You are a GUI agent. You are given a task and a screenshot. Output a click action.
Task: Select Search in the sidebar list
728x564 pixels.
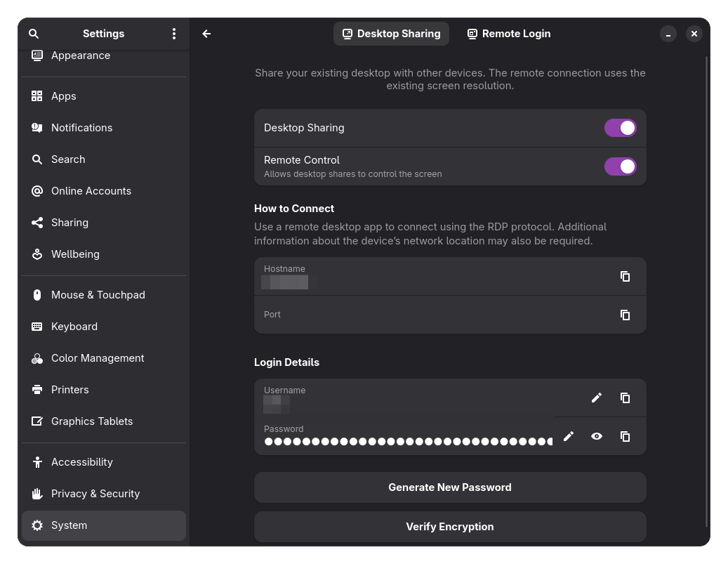tap(104, 159)
